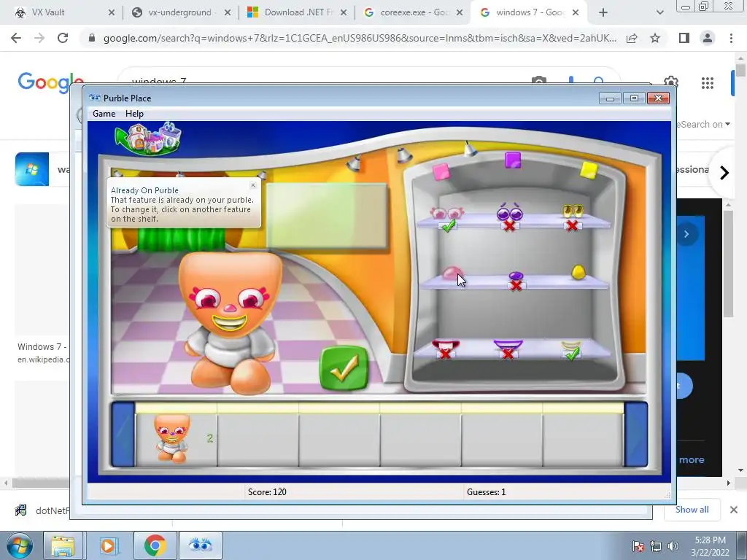Open Google apps grid
The height and width of the screenshot is (560, 747).
pos(708,83)
